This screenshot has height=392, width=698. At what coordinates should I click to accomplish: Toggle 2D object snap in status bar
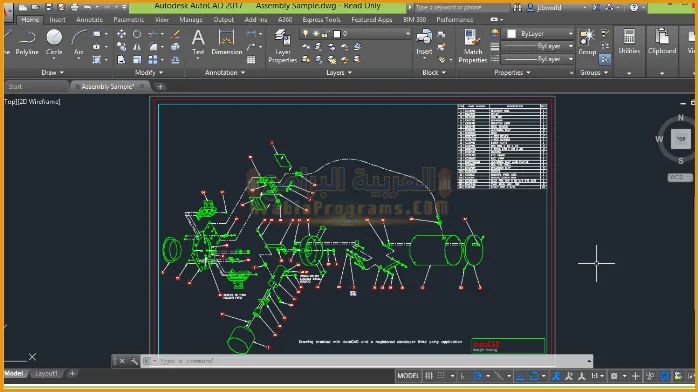[534, 376]
